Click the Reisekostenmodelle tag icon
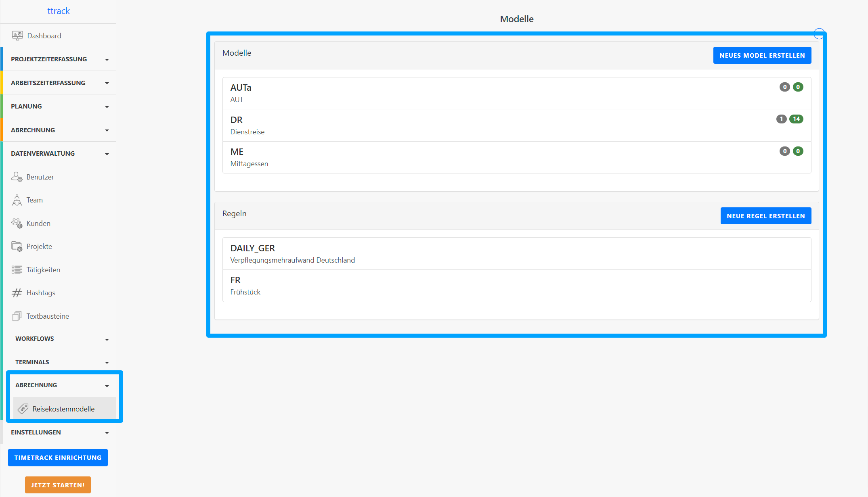 pos(23,409)
